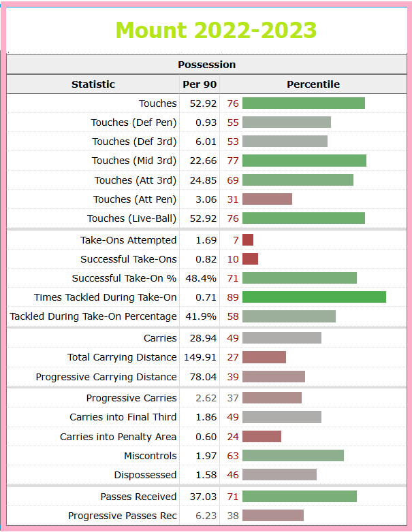Open the Carries into Penalty Area label
This screenshot has width=412, height=532.
118,437
